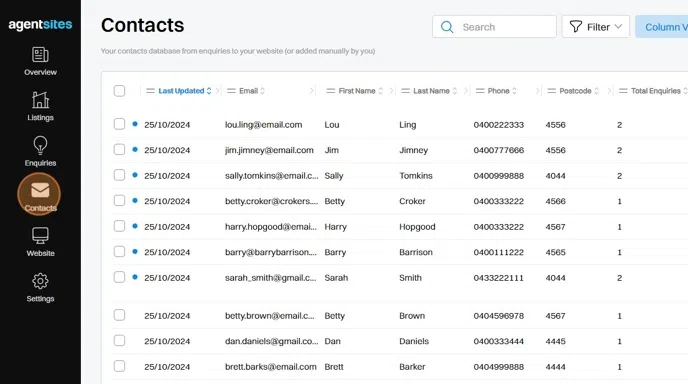Open the Overview page icon
Screen dimensions: 688x384
click(x=40, y=55)
